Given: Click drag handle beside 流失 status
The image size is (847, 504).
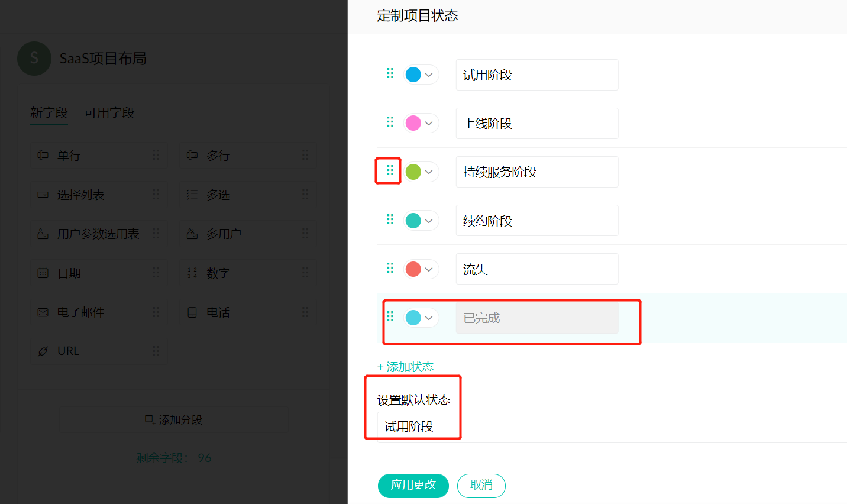Looking at the screenshot, I should point(390,268).
